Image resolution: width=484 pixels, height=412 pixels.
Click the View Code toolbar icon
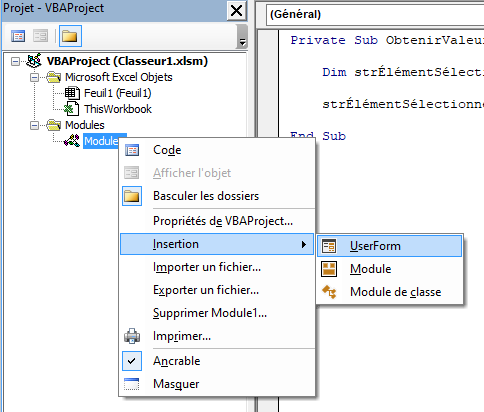[18, 36]
